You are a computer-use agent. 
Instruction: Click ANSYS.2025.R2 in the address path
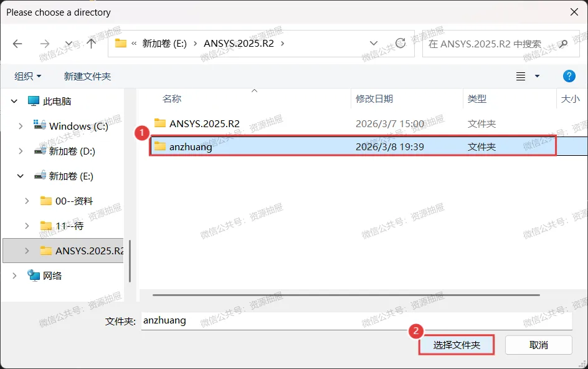(239, 44)
